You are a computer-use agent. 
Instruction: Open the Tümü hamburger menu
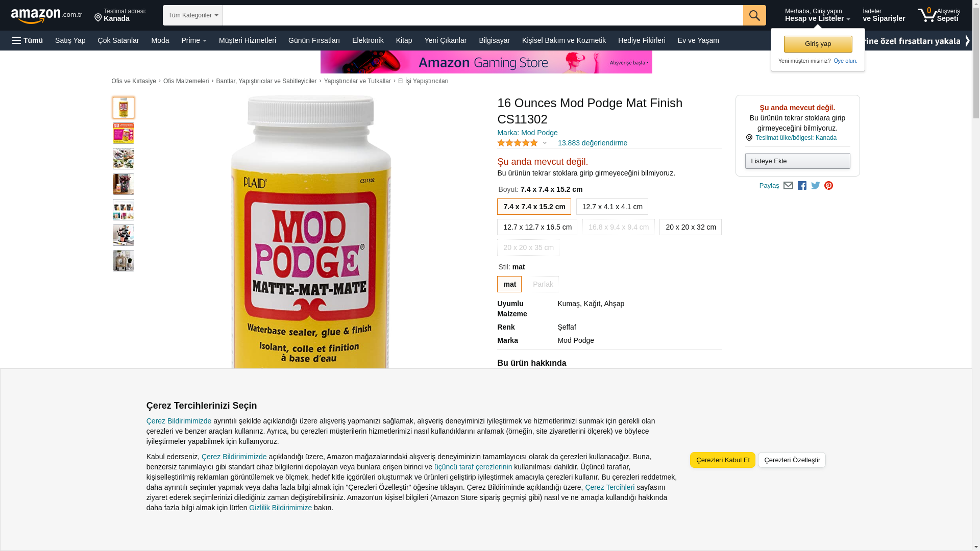coord(28,40)
